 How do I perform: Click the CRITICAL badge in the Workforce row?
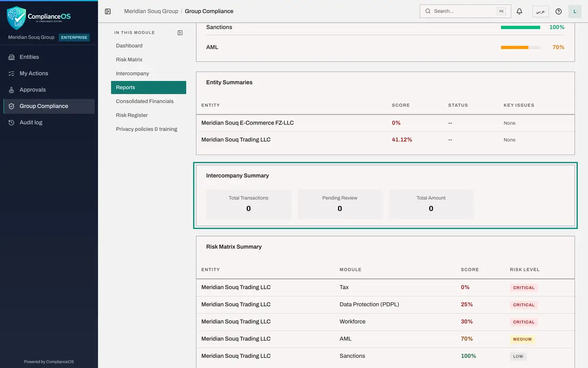(524, 322)
